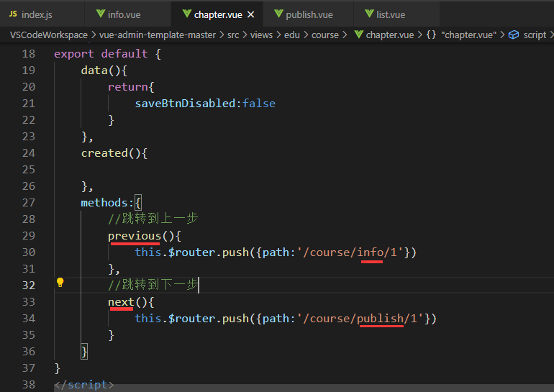Select the chapter.vue tab
The width and height of the screenshot is (554, 392).
[217, 14]
